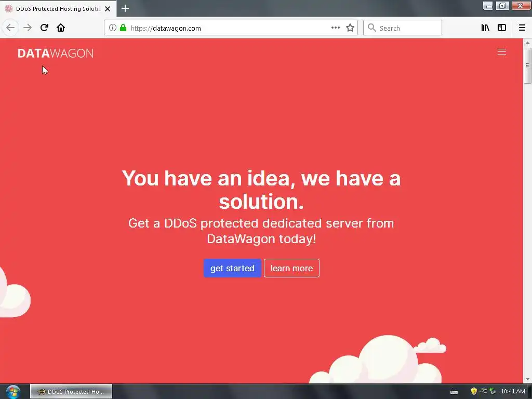Open the browser home page icon

click(61, 28)
